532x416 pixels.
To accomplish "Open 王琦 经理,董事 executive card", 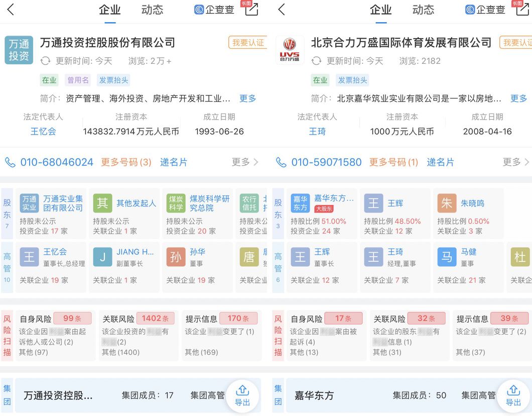I will (x=395, y=267).
